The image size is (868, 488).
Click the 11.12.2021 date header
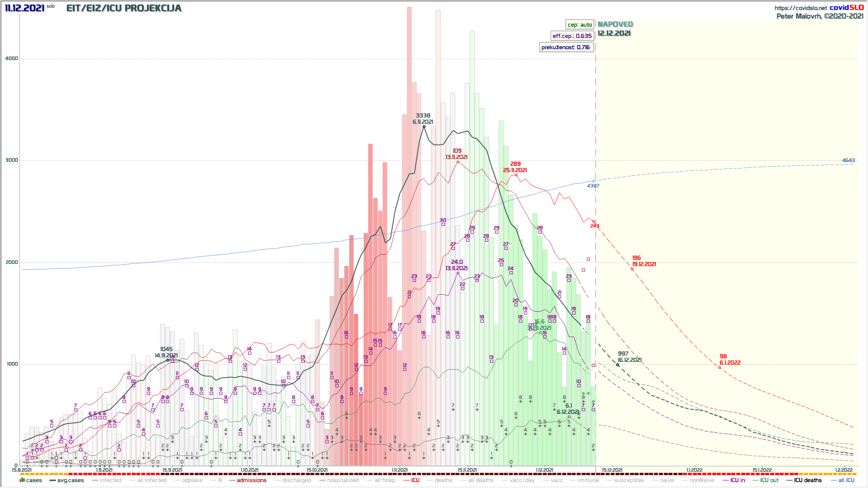point(25,8)
